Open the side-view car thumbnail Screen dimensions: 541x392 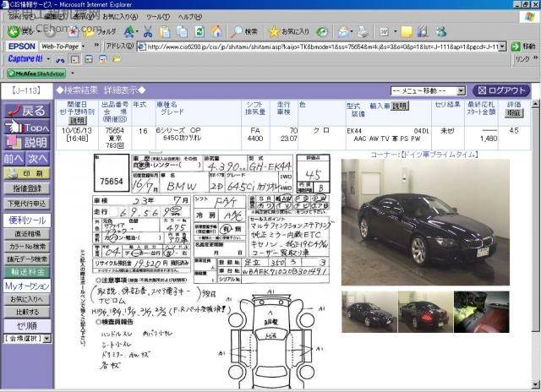pyautogui.click(x=369, y=312)
